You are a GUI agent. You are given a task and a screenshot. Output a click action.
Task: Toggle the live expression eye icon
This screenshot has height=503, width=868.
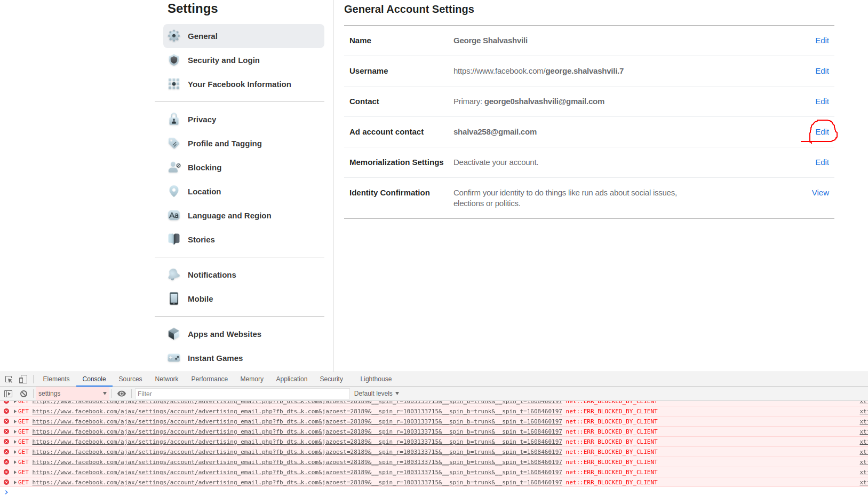pos(122,393)
